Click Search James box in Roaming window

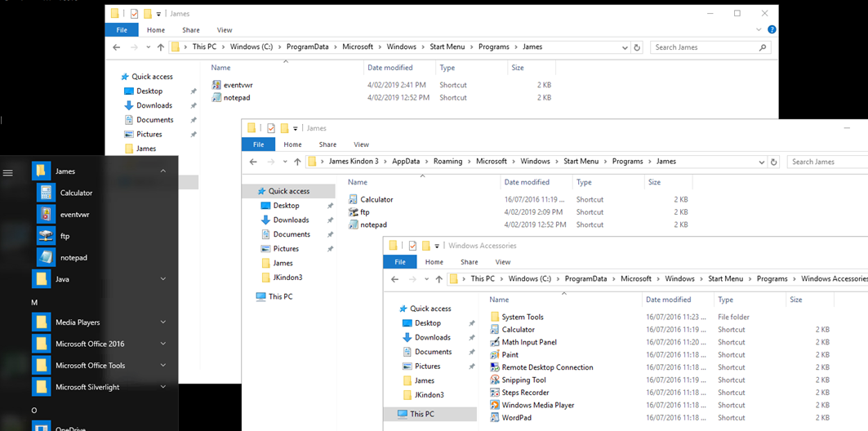(827, 162)
